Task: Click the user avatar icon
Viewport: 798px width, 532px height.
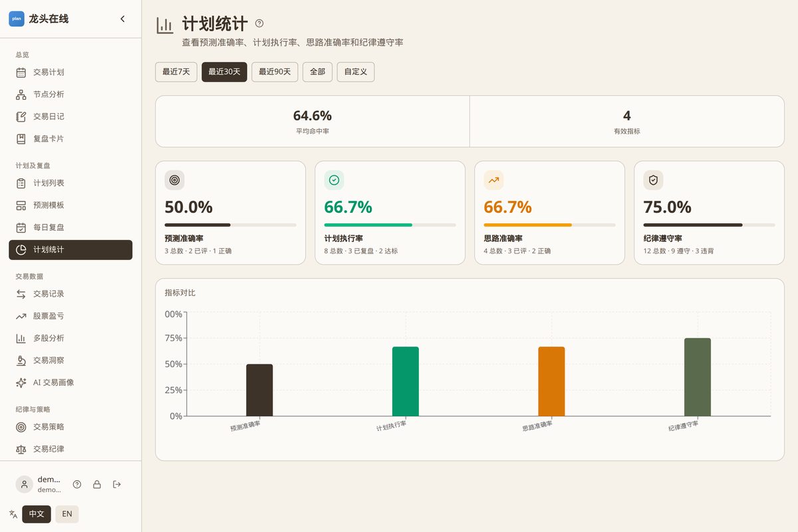Action: [25, 484]
